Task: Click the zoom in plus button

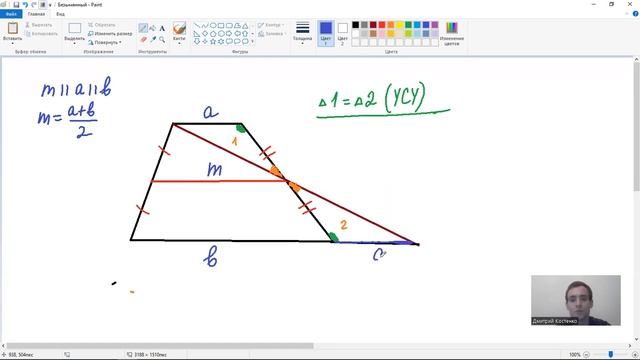Action: pos(635,355)
